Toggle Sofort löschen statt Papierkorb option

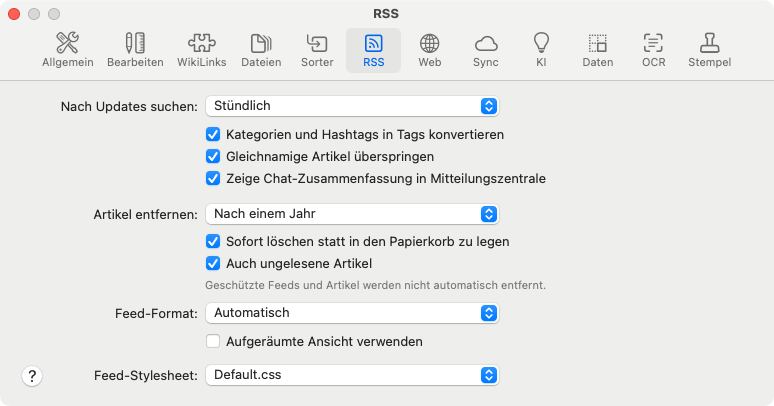213,241
